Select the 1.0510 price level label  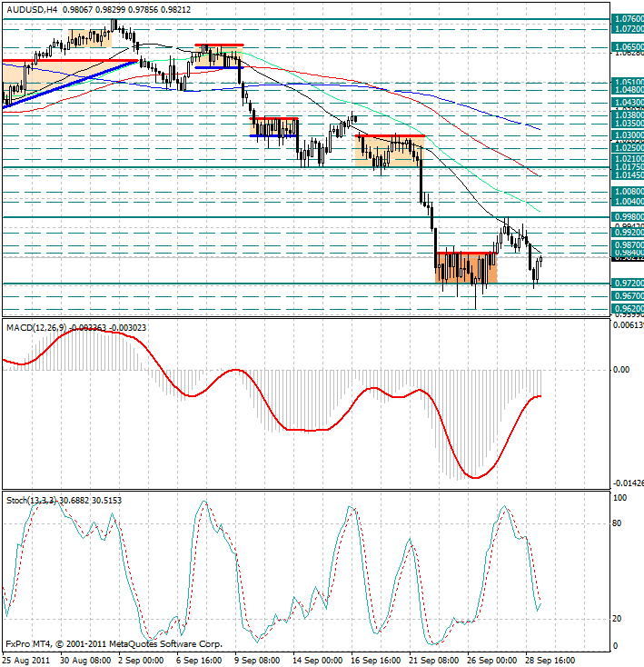click(x=628, y=82)
